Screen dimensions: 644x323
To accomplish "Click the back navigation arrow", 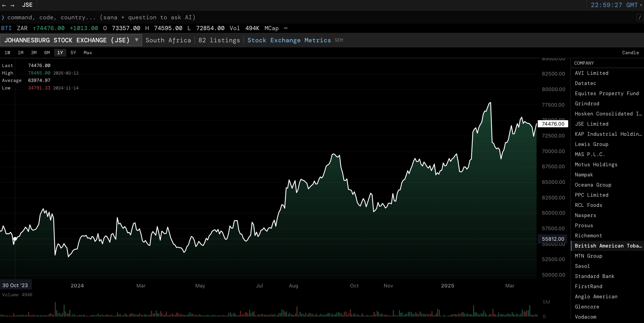I will [4, 5].
